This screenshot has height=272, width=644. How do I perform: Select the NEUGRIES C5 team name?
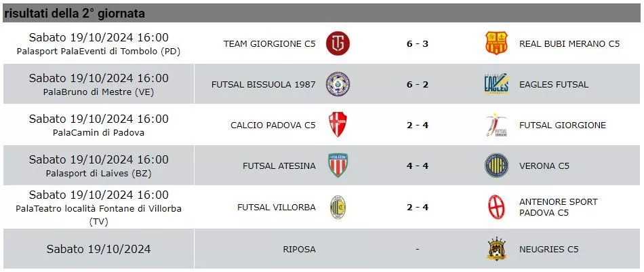tap(548, 249)
